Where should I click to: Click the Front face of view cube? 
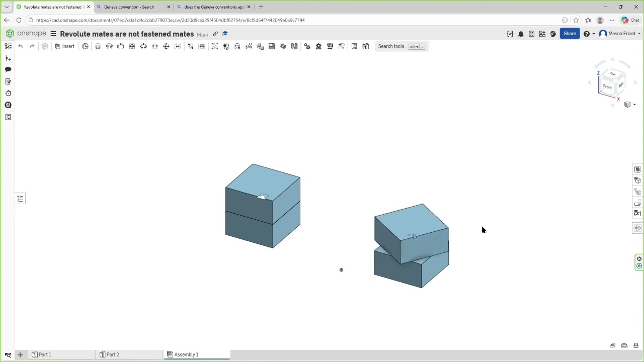[607, 87]
